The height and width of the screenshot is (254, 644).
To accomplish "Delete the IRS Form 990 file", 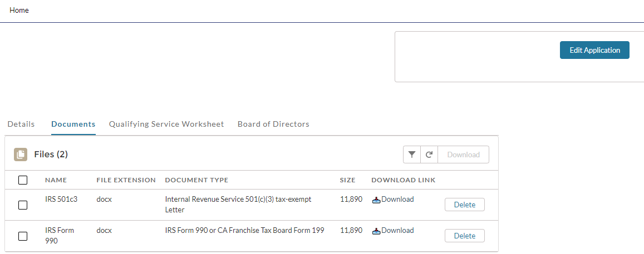I will point(465,236).
